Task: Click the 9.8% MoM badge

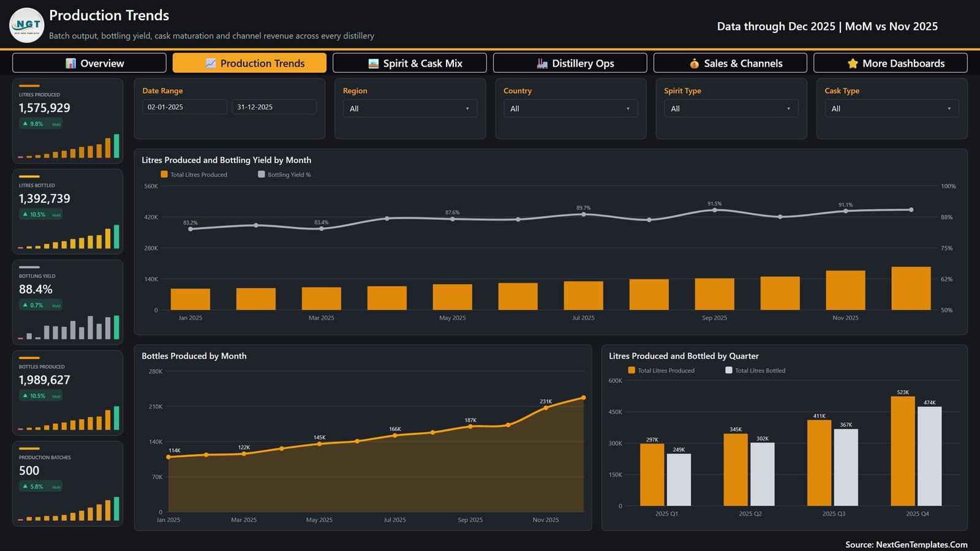Action: (x=41, y=124)
